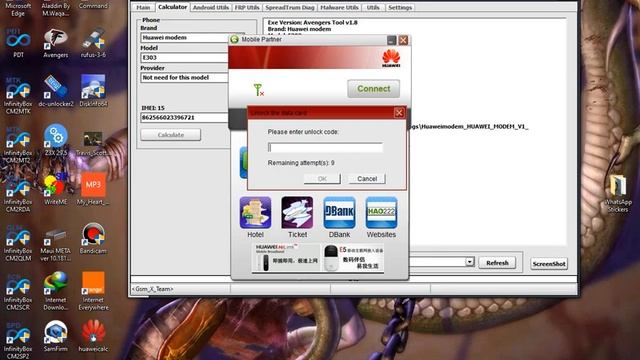This screenshot has width=640, height=360.
Task: Close the unlock data card dialog
Action: click(399, 113)
